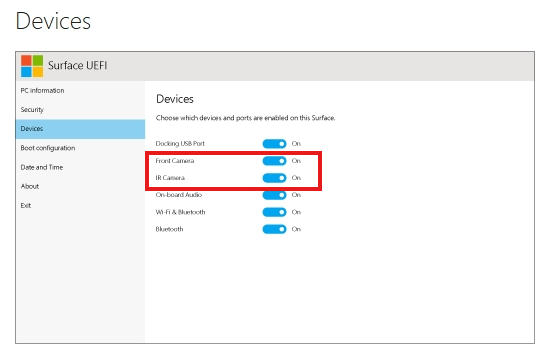The height and width of the screenshot is (364, 557).
Task: Disable the Front Camera switch
Action: click(x=274, y=161)
